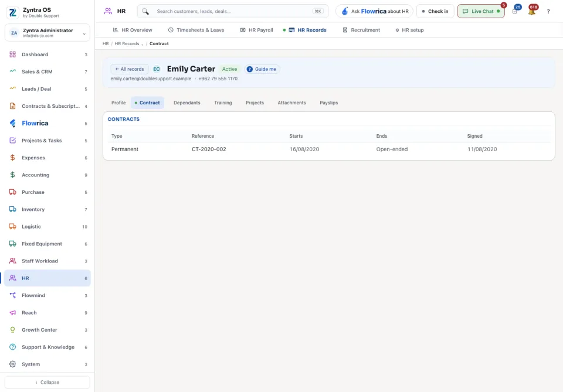Click the Reference column header
Viewport: 563px width, 392px height.
tap(203, 137)
